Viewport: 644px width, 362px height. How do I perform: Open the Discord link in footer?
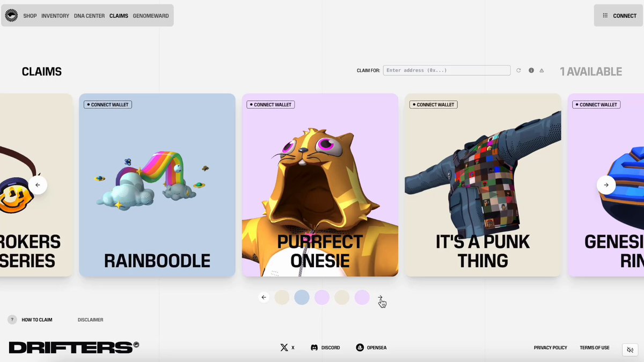coord(325,348)
